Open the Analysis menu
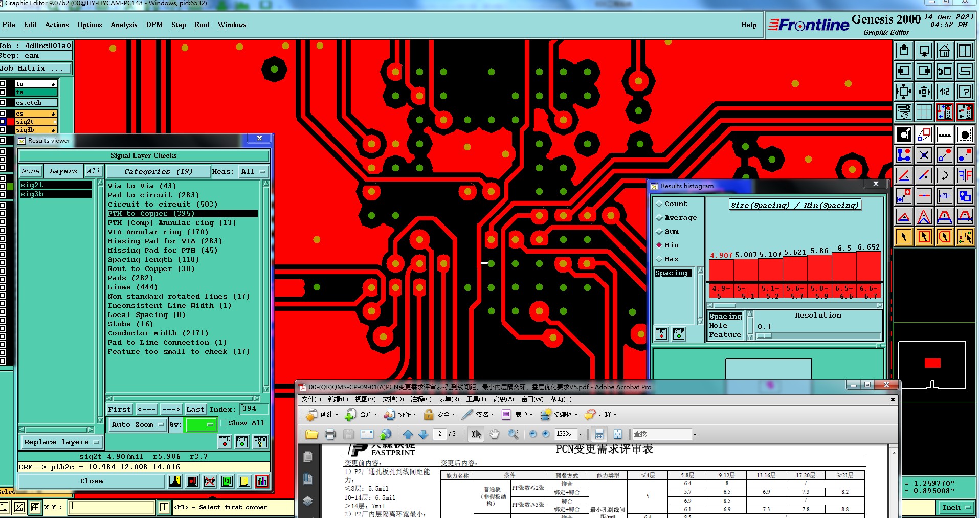Viewport: 980px width, 518px height. pyautogui.click(x=124, y=25)
